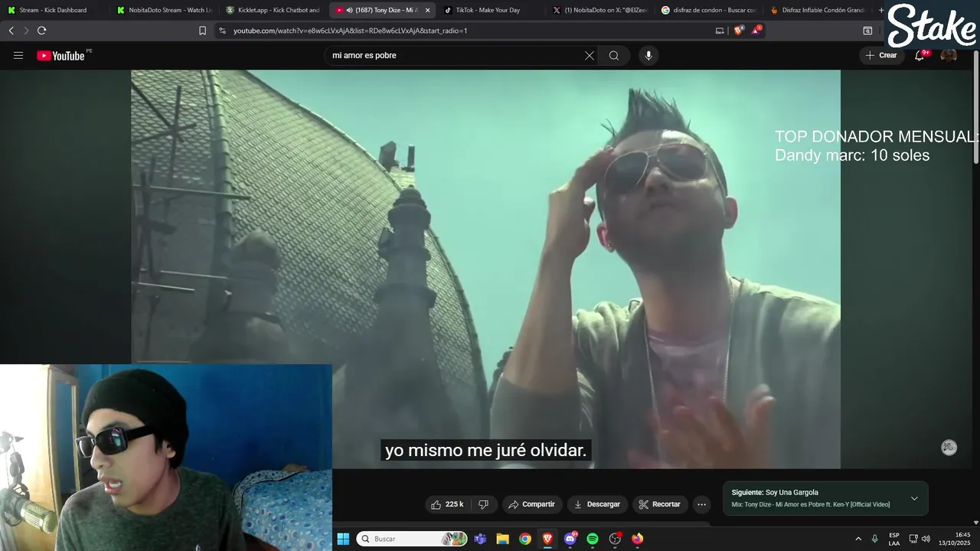Clear the YouTube search text
Viewport: 980px width, 551px height.
pos(590,55)
